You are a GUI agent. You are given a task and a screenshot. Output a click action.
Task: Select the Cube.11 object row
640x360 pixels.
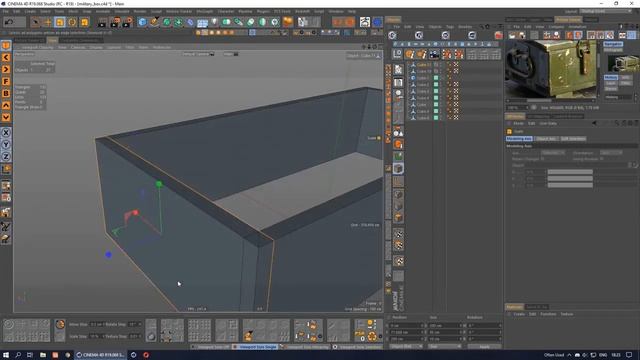(423, 65)
